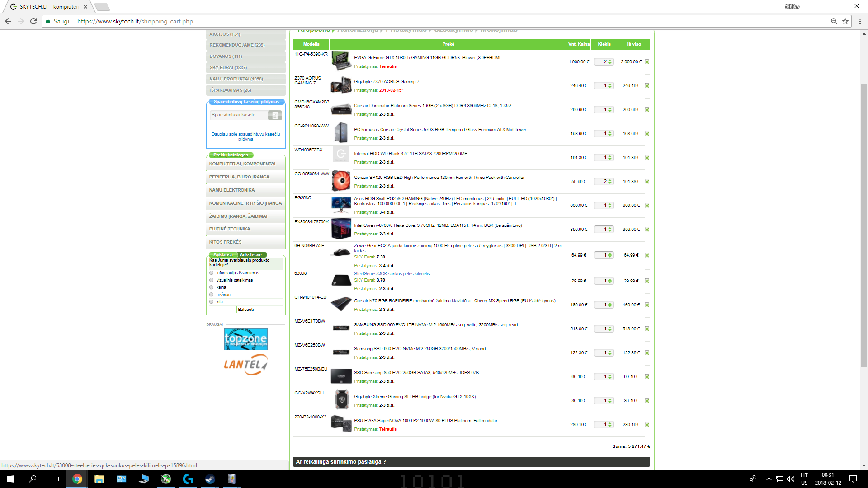
Task: Remove Gigabyte Z370 AORUS Gaming 7 from cart
Action: [647, 86]
